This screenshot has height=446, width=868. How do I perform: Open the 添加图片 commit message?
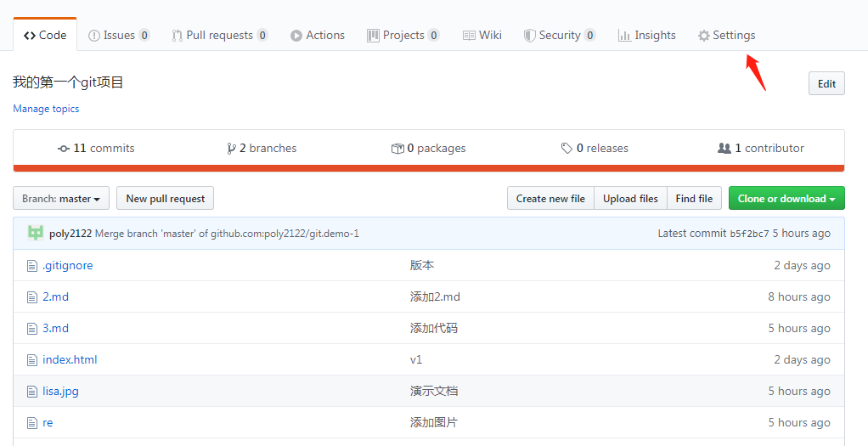pyautogui.click(x=434, y=423)
